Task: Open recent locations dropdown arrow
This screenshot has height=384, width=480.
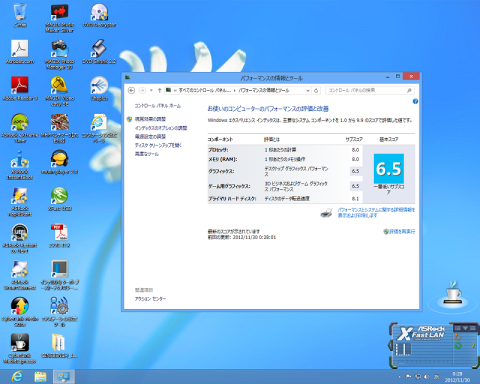Action: pyautogui.click(x=151, y=90)
